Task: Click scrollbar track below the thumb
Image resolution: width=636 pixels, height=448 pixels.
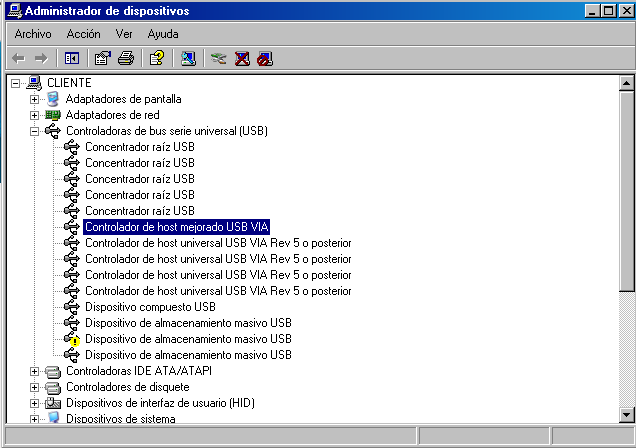Action: click(627, 349)
